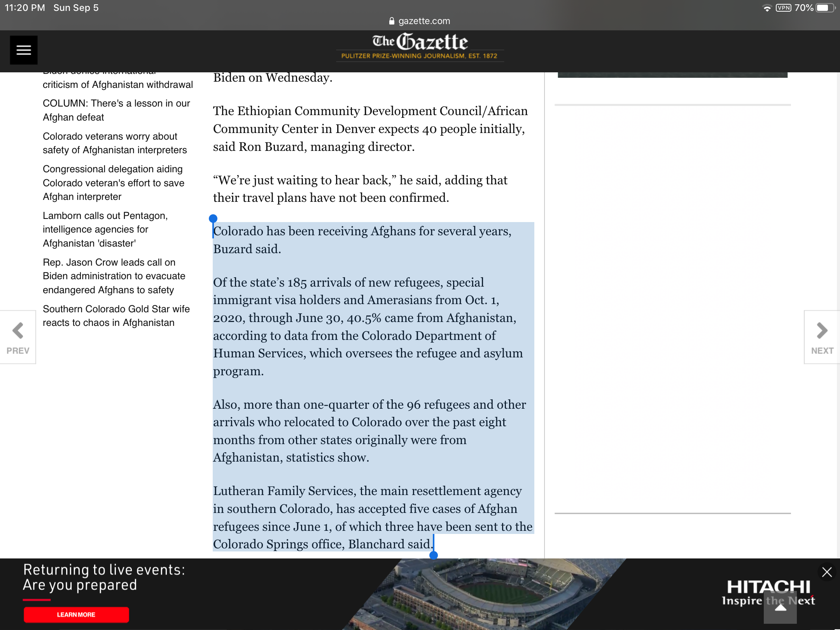Open 'Rep. Jason Crow leads call' link

coord(114,276)
